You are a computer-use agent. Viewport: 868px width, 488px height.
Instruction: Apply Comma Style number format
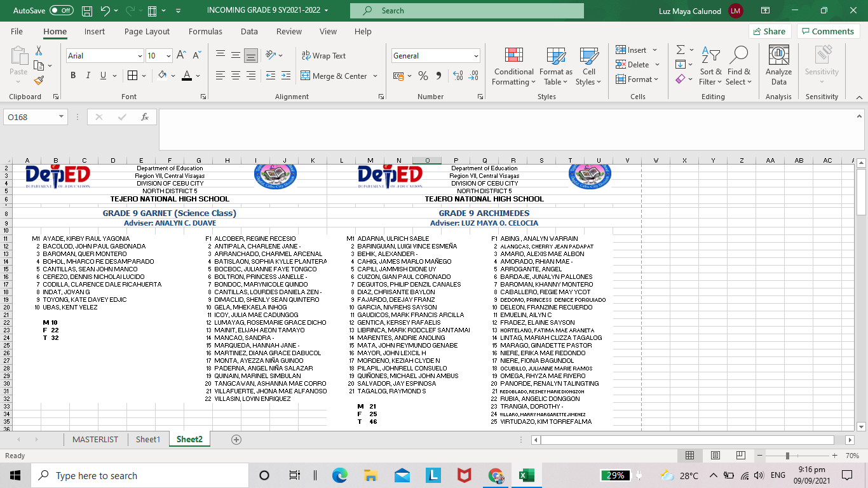click(438, 76)
